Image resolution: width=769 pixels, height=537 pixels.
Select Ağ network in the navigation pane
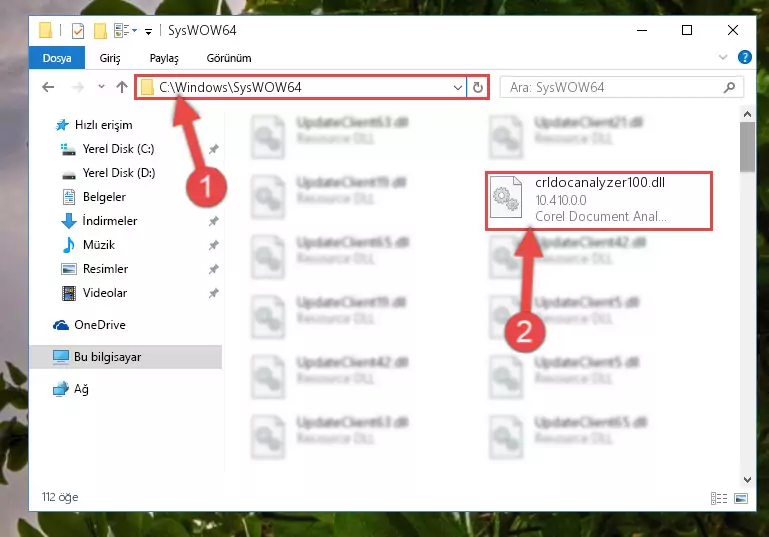pyautogui.click(x=71, y=389)
